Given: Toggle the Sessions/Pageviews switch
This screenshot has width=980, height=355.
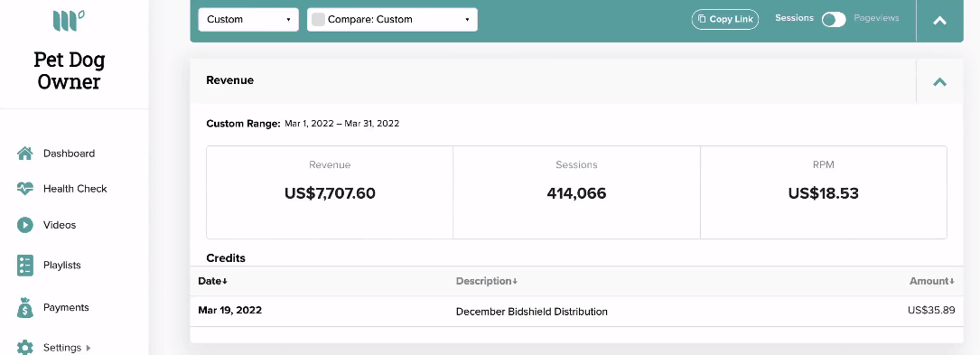Looking at the screenshot, I should tap(834, 19).
